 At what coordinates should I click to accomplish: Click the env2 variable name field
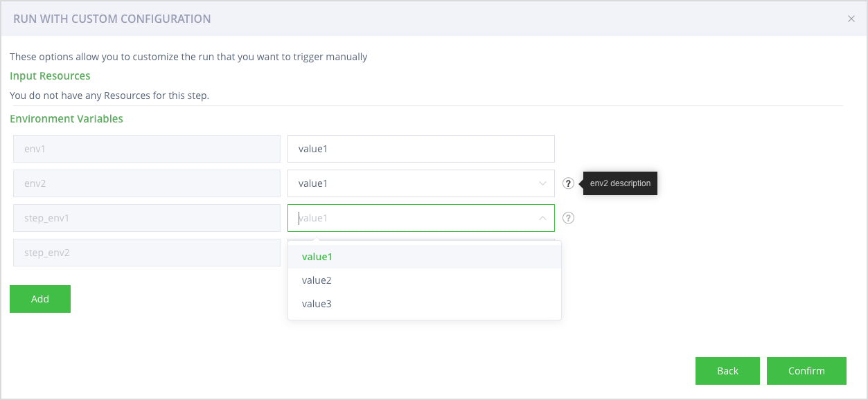(146, 183)
